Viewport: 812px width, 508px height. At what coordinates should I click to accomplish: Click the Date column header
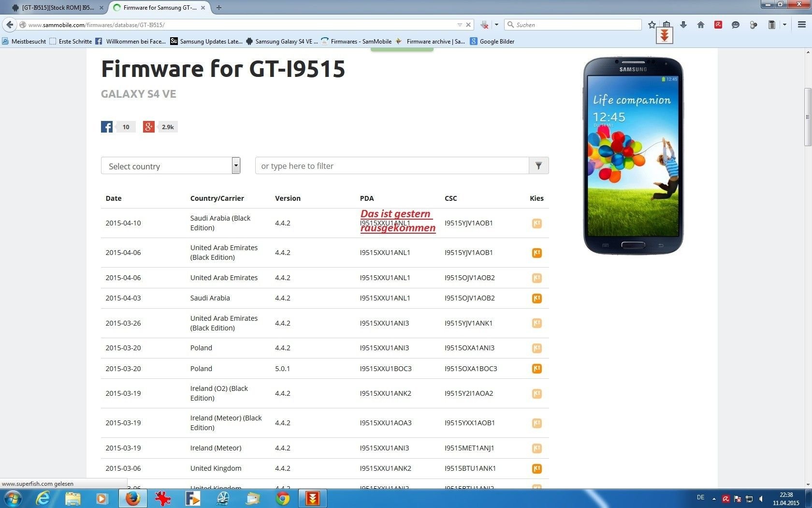(x=114, y=198)
